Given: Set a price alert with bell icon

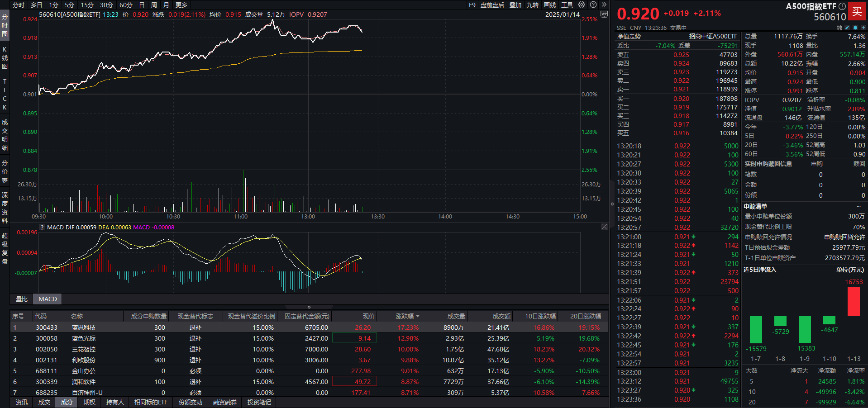Looking at the screenshot, I should click(x=855, y=28).
